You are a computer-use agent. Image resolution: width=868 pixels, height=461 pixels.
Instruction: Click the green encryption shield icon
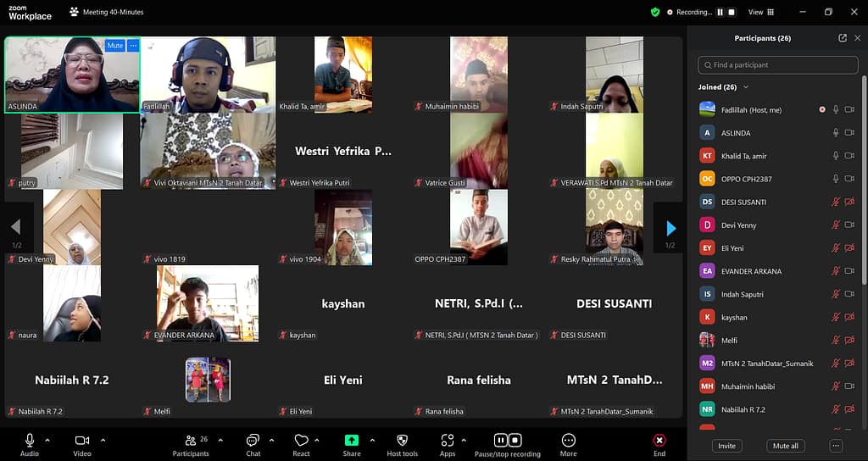pyautogui.click(x=655, y=12)
